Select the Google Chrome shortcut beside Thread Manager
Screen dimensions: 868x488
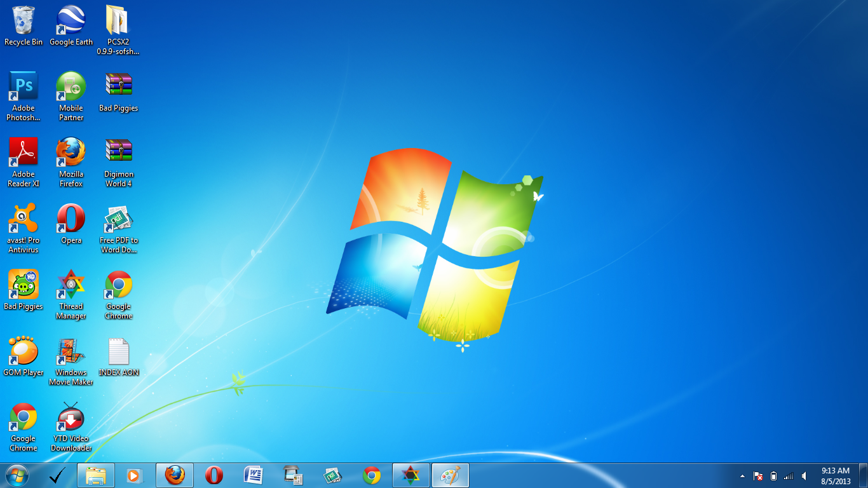[118, 295]
